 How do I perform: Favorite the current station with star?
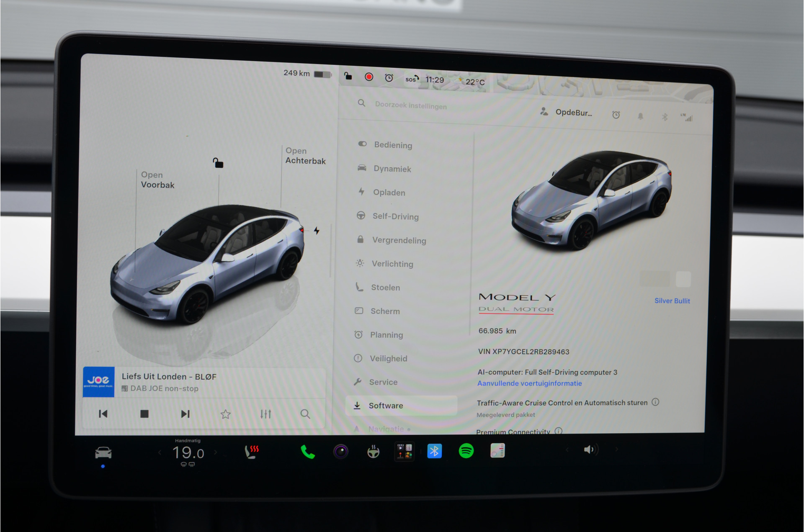(226, 414)
